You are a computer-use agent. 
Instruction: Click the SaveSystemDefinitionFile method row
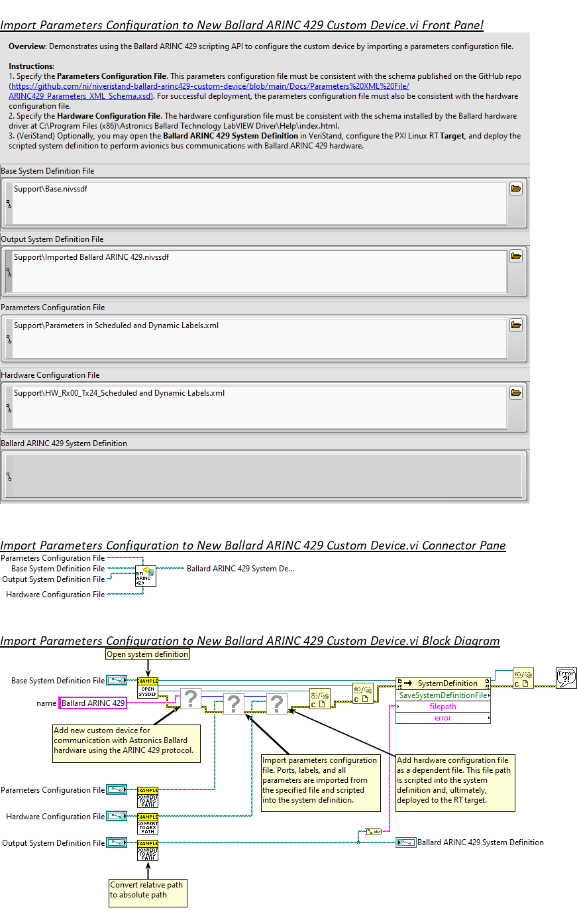click(x=443, y=695)
